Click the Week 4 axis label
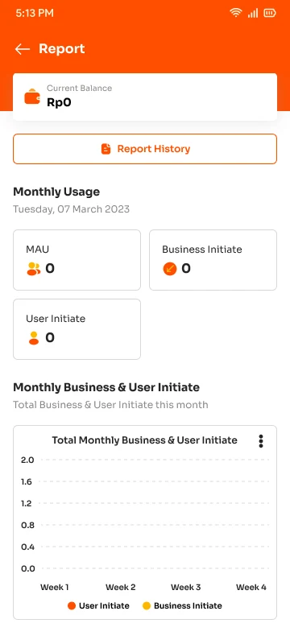290x644 pixels. click(x=251, y=588)
